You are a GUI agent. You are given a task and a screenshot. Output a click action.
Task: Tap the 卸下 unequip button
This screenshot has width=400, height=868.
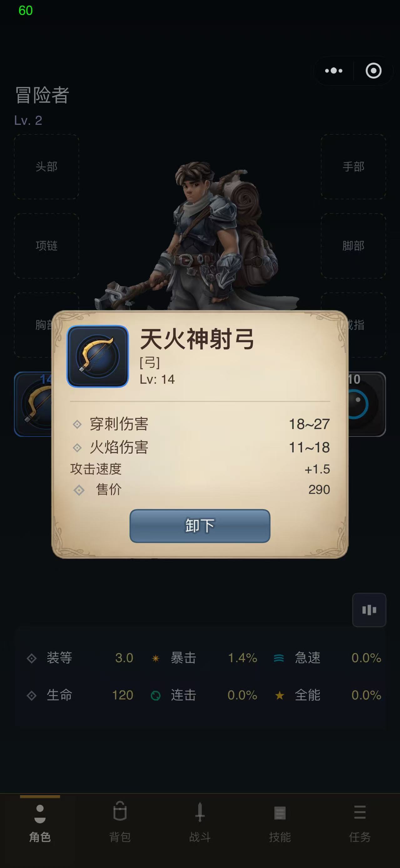point(200,526)
